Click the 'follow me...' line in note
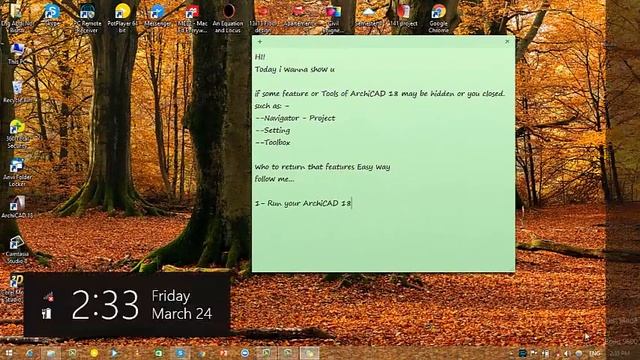The width and height of the screenshot is (640, 360). point(274,179)
